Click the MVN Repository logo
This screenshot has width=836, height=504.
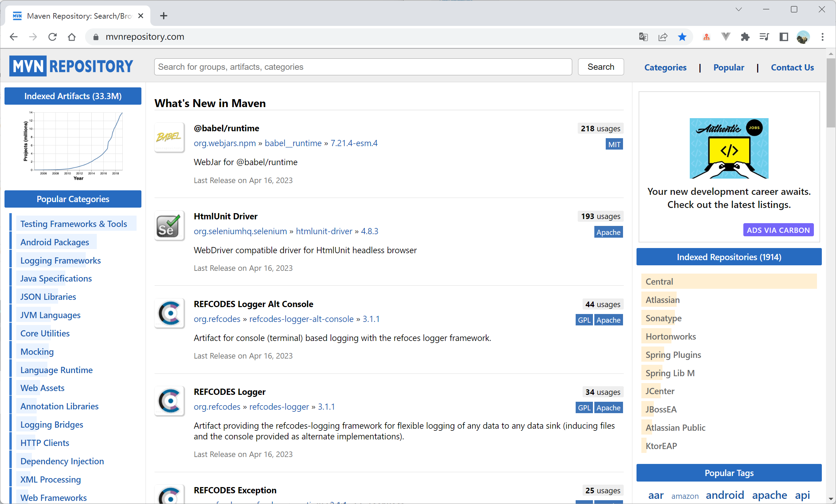[x=71, y=66]
